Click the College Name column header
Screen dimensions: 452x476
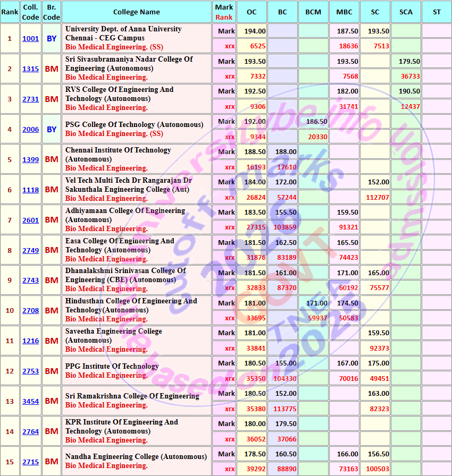pyautogui.click(x=136, y=12)
